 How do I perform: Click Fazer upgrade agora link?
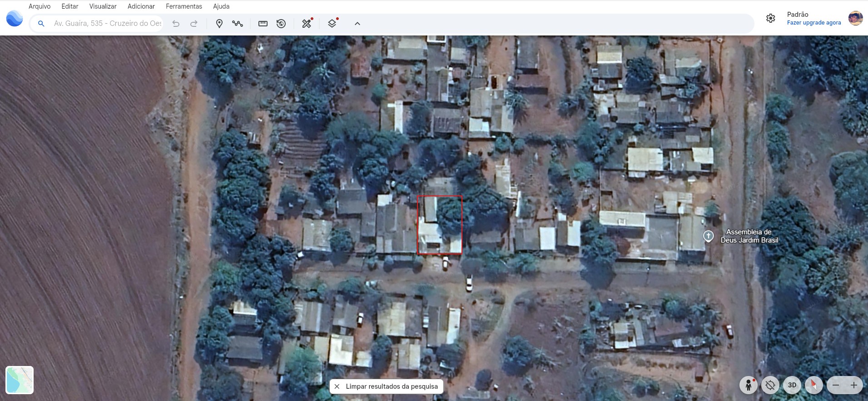[814, 23]
